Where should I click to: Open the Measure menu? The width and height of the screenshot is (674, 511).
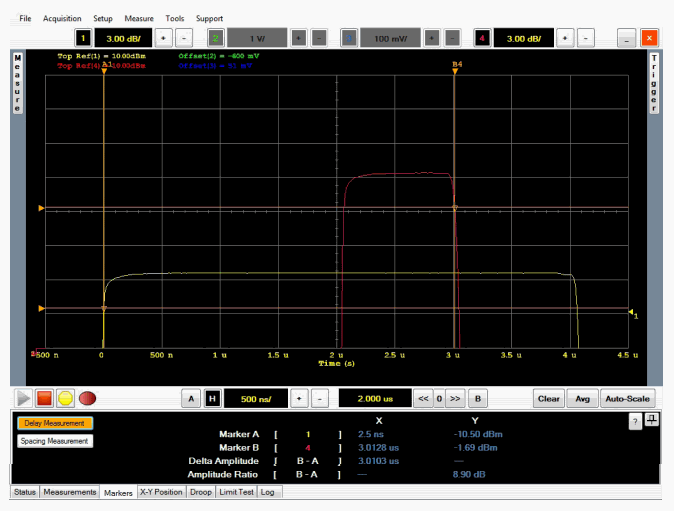coord(139,18)
